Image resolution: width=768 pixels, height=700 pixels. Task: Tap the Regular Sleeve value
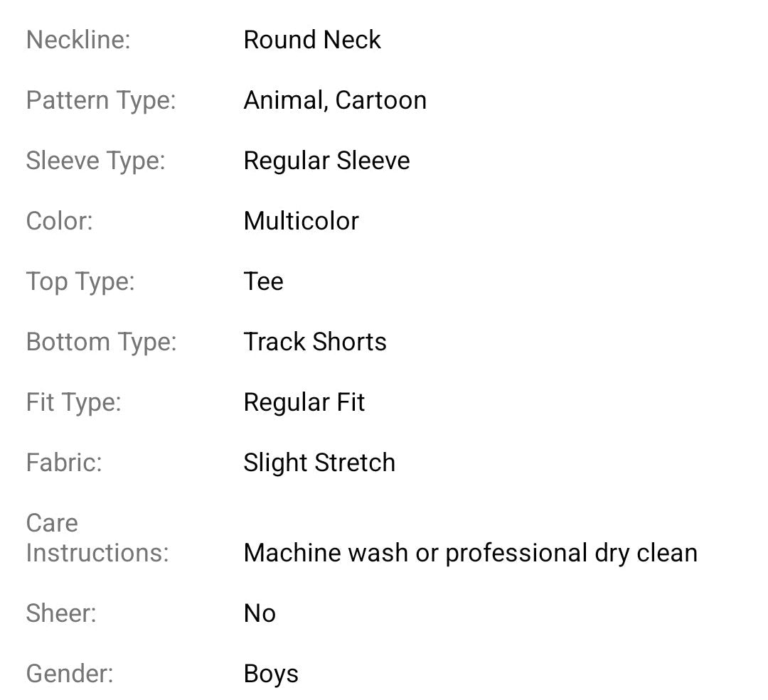coord(326,161)
